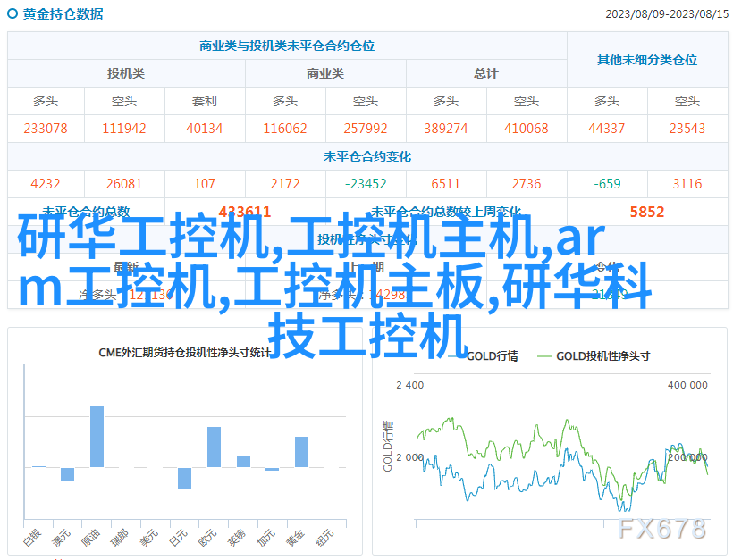
Task: Click the change value 2736
Action: coord(526,184)
